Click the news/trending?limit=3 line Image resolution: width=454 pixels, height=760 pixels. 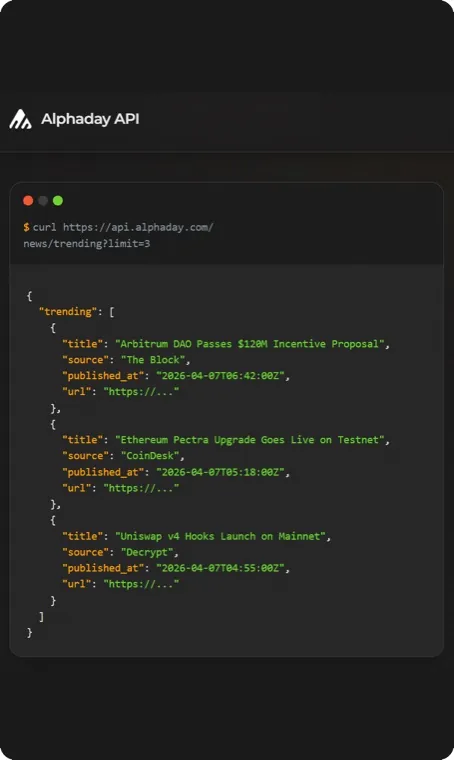coord(87,243)
